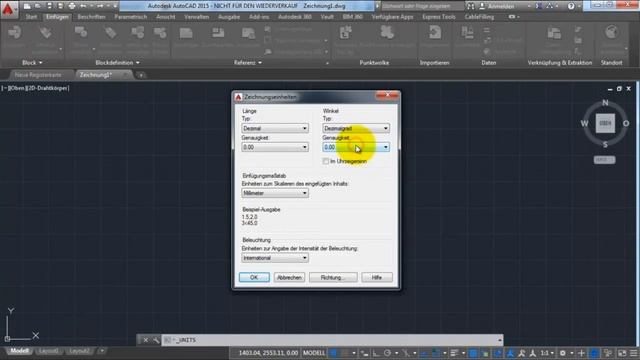The height and width of the screenshot is (360, 640).
Task: Click the Data Link icon in Verknüpfung & Extraktion
Action: point(554,33)
